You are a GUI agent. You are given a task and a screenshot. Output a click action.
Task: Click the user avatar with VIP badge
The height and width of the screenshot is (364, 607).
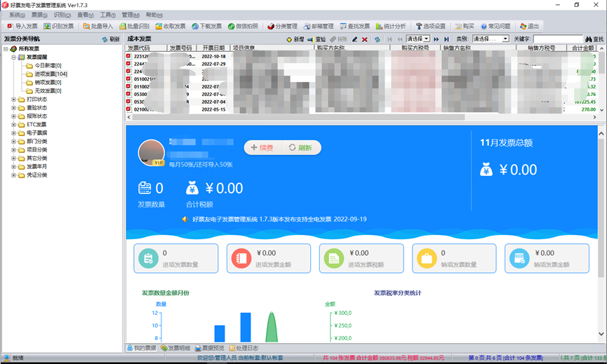152,153
